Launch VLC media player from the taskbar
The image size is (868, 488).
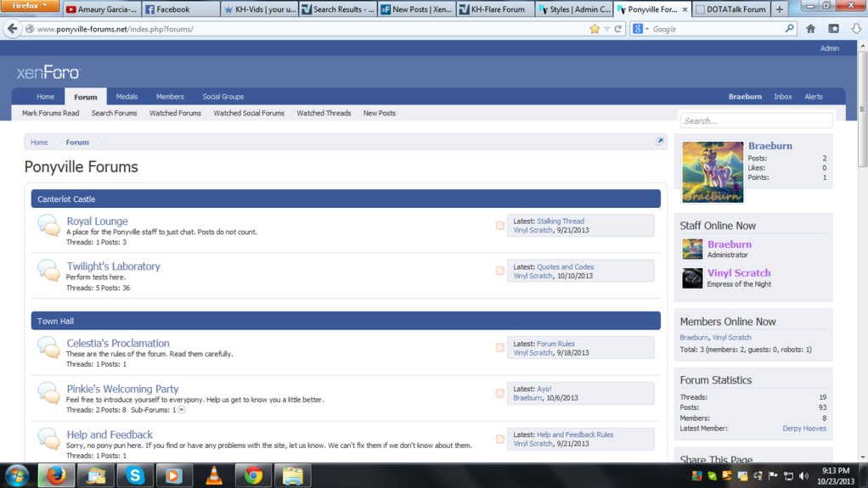214,475
